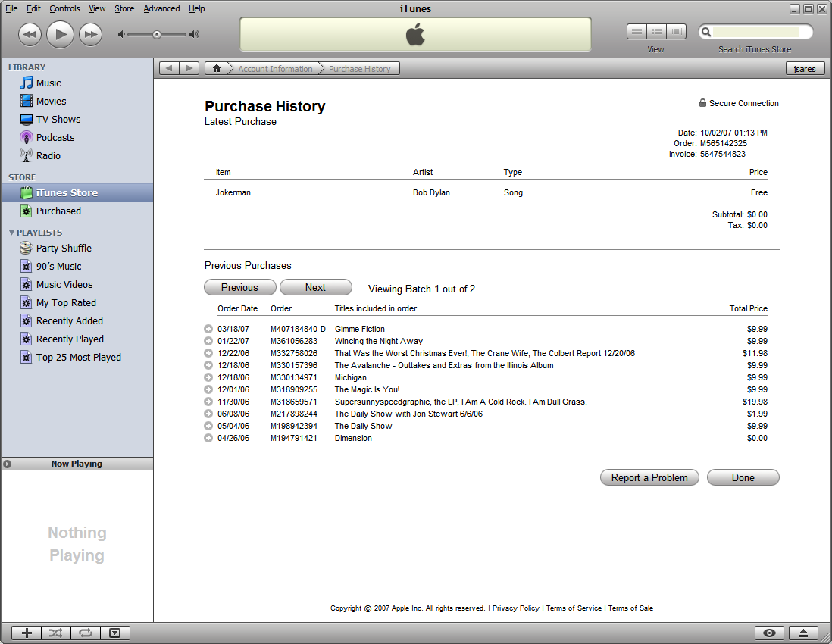Toggle shuffle at the bottom bar
The height and width of the screenshot is (644, 832).
56,633
